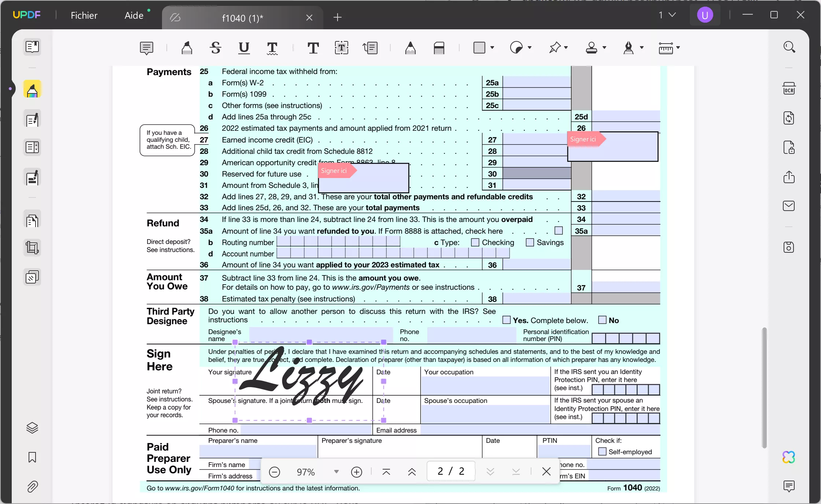Image resolution: width=821 pixels, height=504 pixels.
Task: Open the Search panel
Action: pos(789,47)
